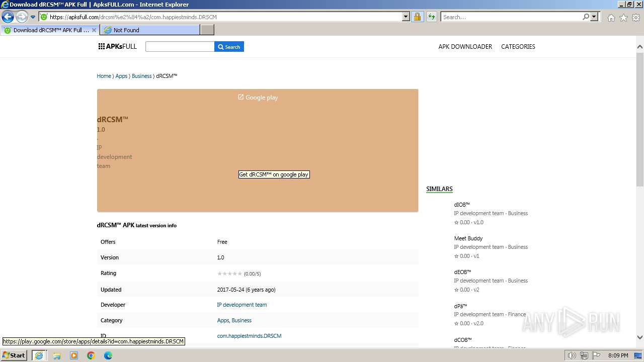Click the IP development team developer link

pos(242,305)
